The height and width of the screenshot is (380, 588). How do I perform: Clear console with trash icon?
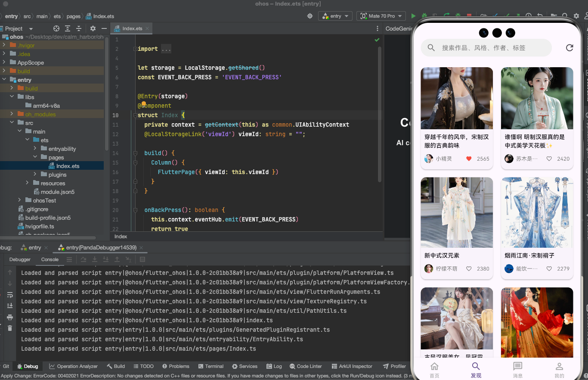click(x=10, y=328)
